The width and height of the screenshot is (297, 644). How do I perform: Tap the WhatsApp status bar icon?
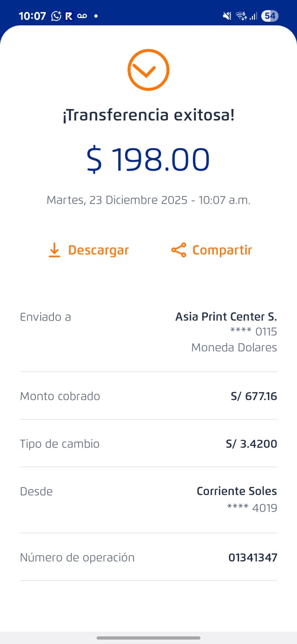(x=56, y=16)
